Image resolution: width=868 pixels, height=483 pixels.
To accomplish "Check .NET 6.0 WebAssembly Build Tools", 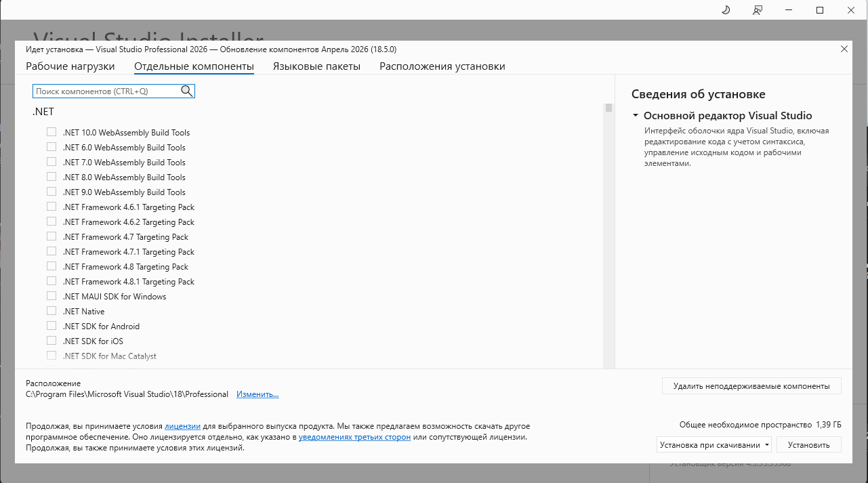I will (x=51, y=147).
